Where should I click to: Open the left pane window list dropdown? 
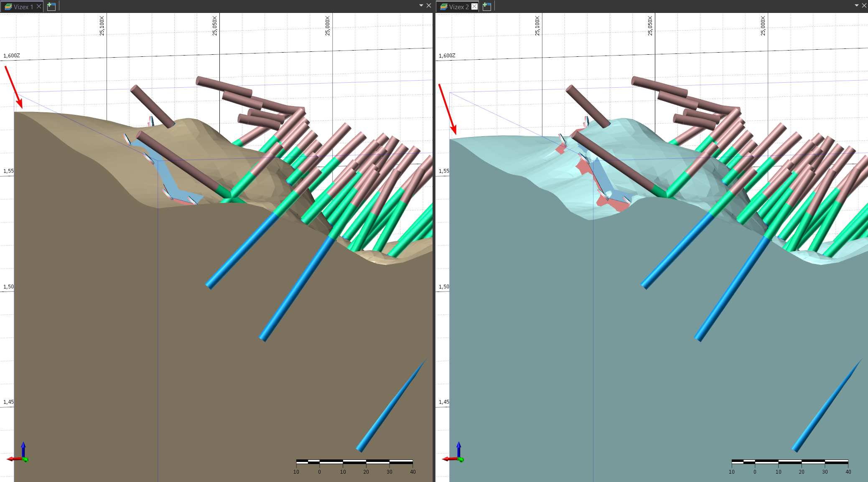(421, 5)
